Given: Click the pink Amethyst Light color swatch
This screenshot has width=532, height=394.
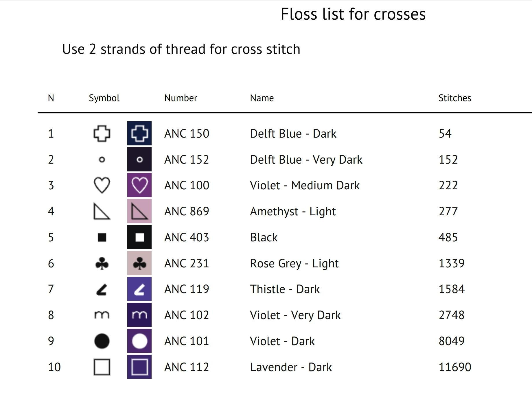Looking at the screenshot, I should (x=139, y=211).
